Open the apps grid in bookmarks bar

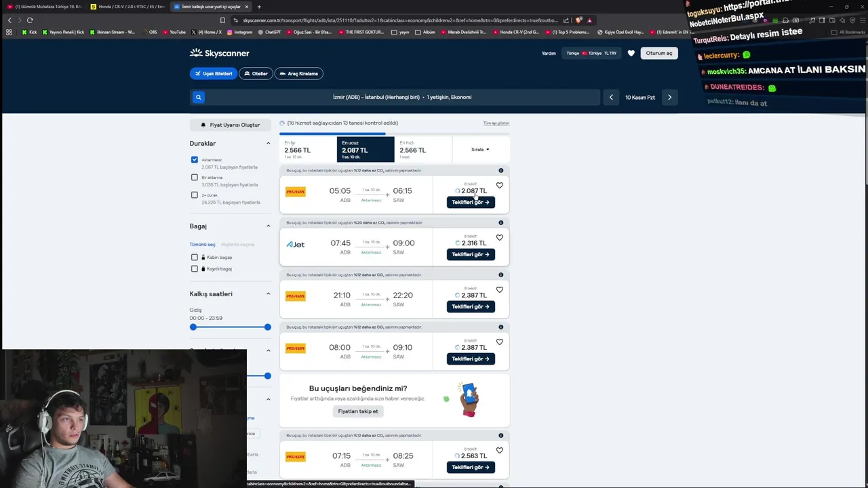(9, 32)
